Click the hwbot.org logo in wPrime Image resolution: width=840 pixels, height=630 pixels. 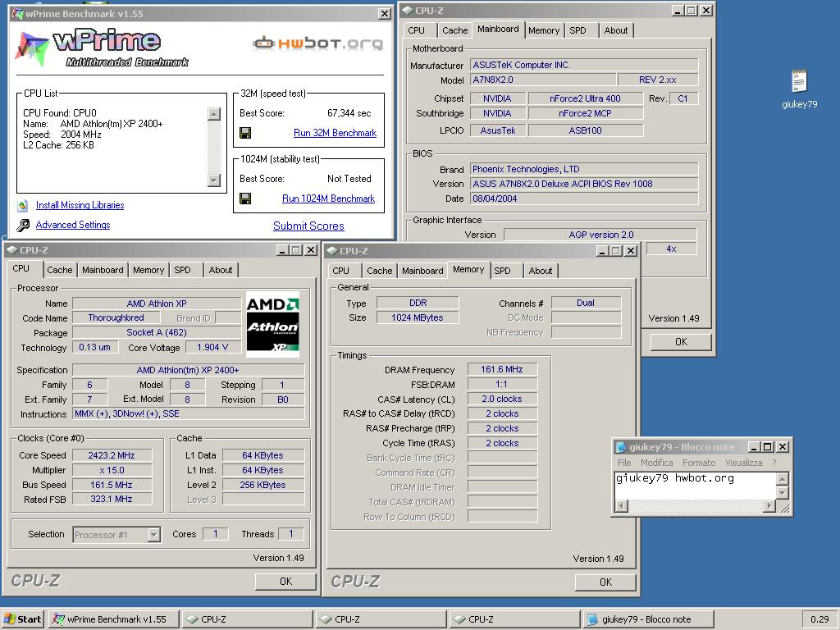[317, 43]
